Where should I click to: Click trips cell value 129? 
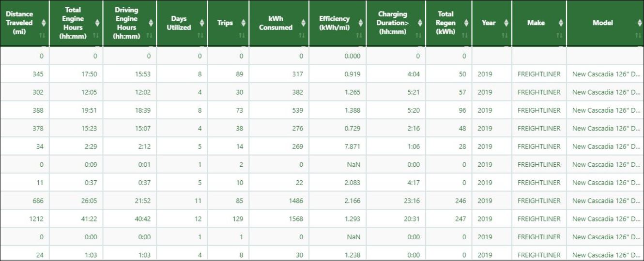click(x=238, y=219)
